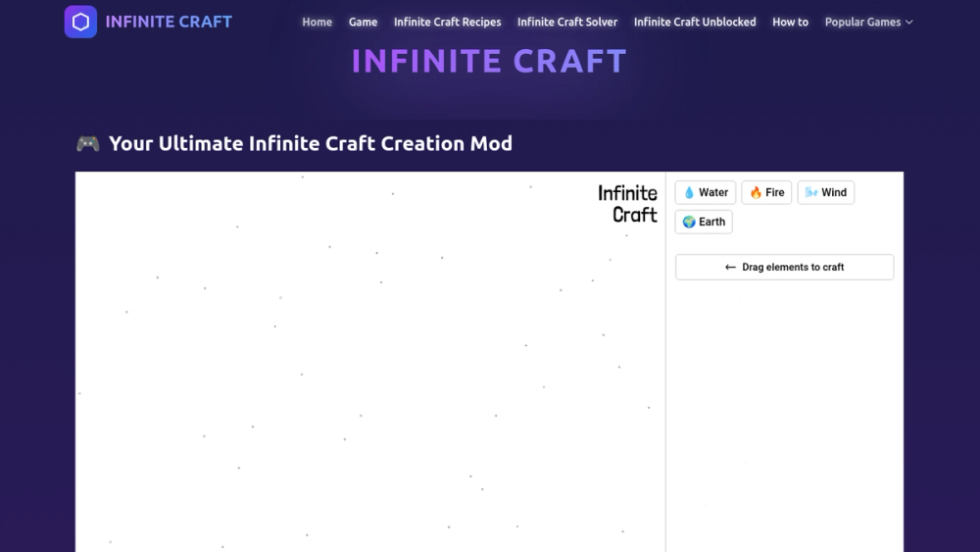Click the left arrow icon in craft hint

(730, 267)
